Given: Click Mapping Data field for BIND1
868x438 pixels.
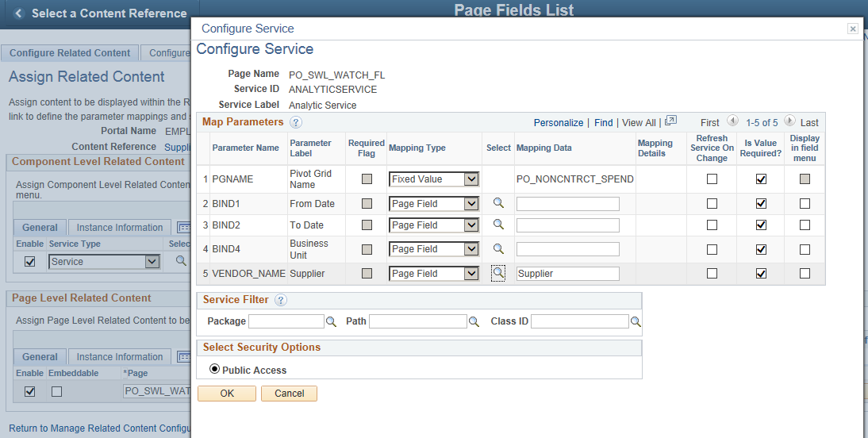Looking at the screenshot, I should pos(568,204).
